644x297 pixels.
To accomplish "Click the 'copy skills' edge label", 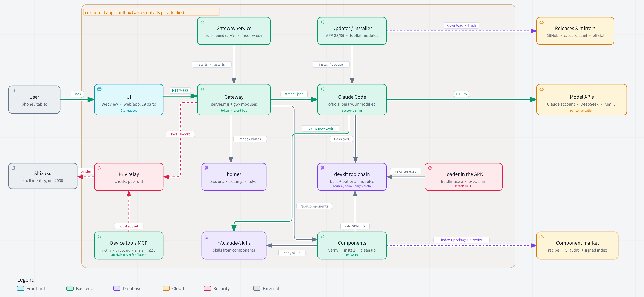I will coord(292,253).
